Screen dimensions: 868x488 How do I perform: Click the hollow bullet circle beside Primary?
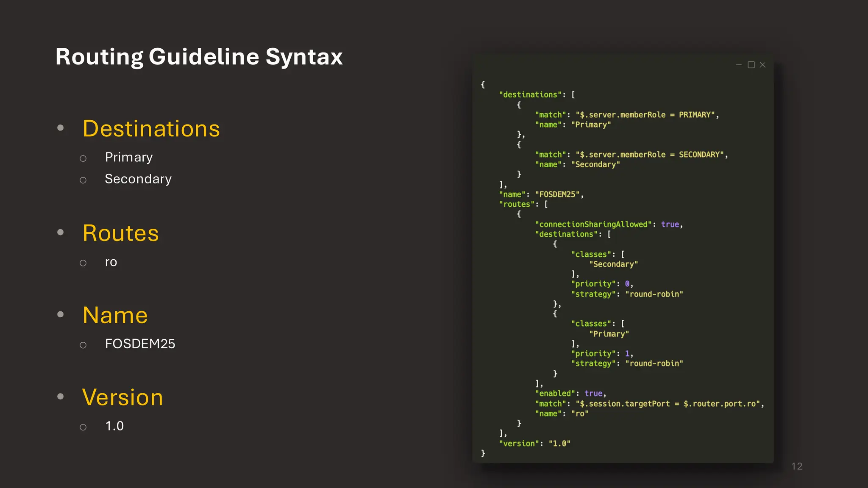click(x=83, y=158)
